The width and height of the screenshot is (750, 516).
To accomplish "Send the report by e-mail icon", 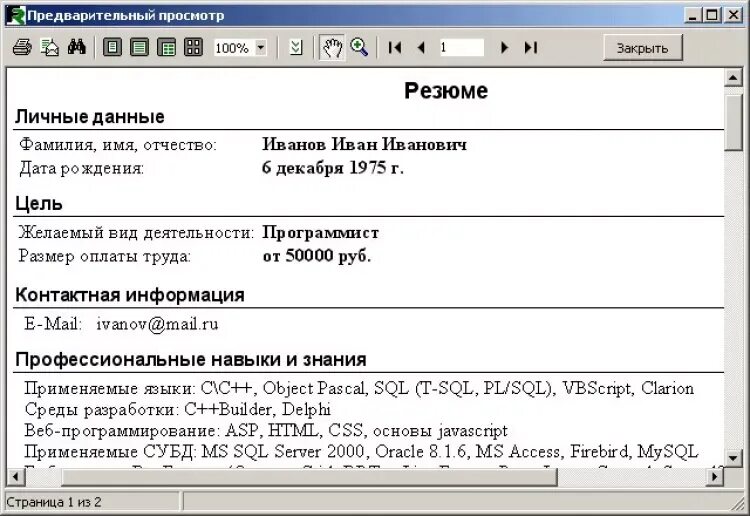I will (x=50, y=47).
